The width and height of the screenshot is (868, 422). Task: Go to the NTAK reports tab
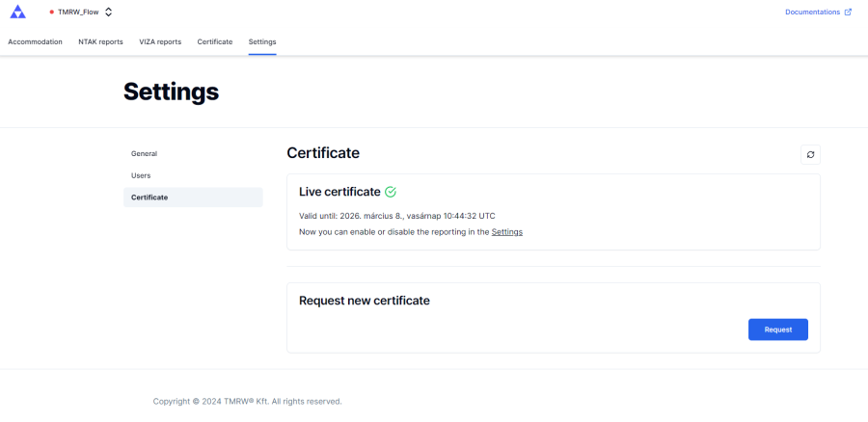pos(100,42)
